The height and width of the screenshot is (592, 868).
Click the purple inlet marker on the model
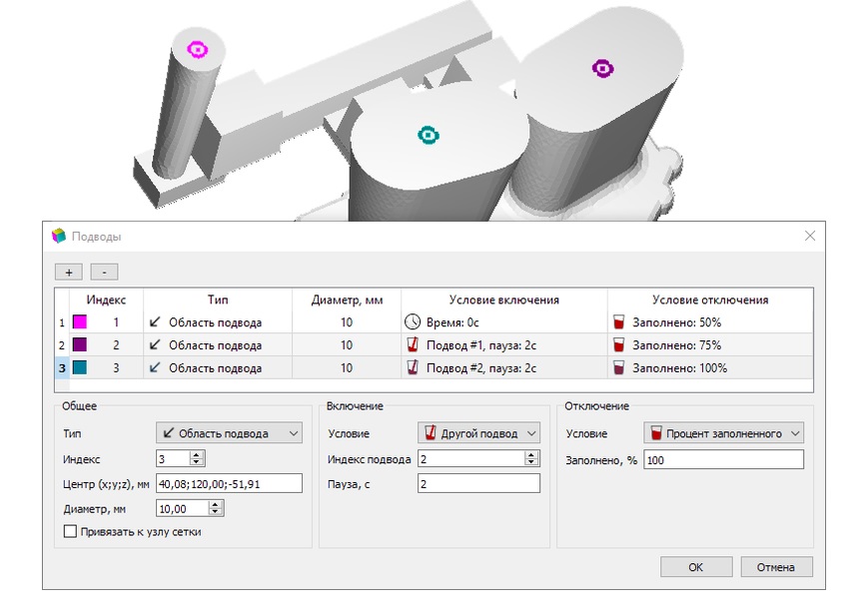click(x=602, y=68)
